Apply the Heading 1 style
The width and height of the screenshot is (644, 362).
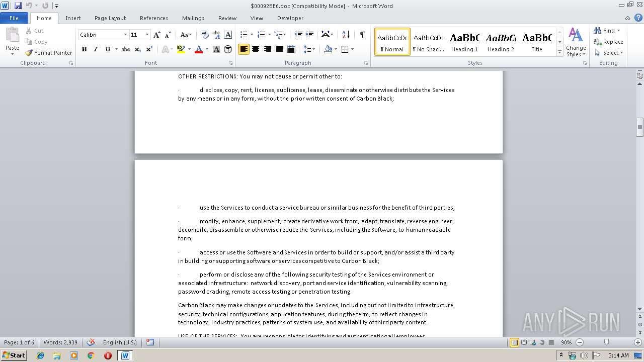tap(464, 42)
